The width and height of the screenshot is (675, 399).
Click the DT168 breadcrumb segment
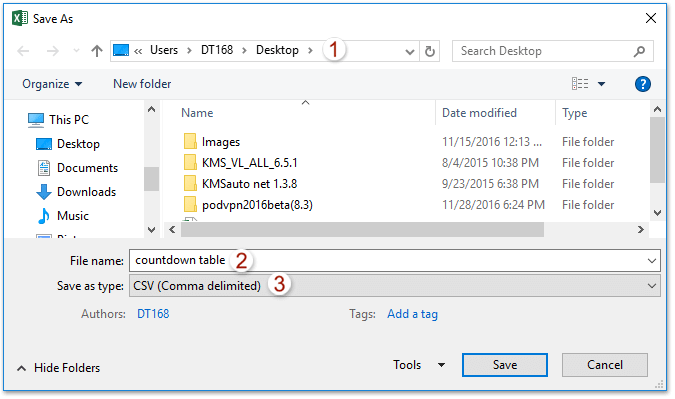click(x=217, y=50)
